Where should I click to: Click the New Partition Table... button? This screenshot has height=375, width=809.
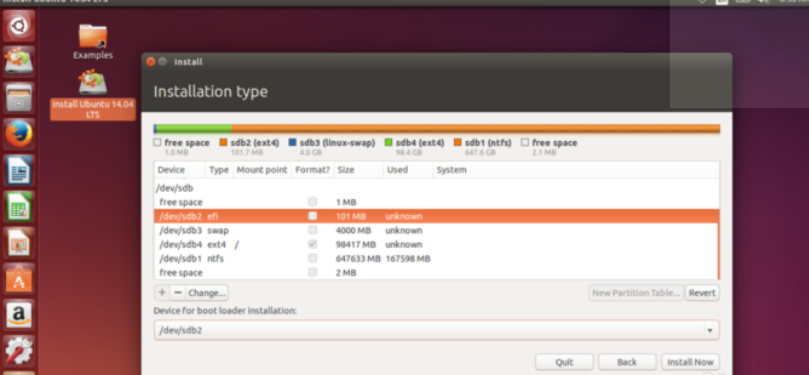point(636,292)
